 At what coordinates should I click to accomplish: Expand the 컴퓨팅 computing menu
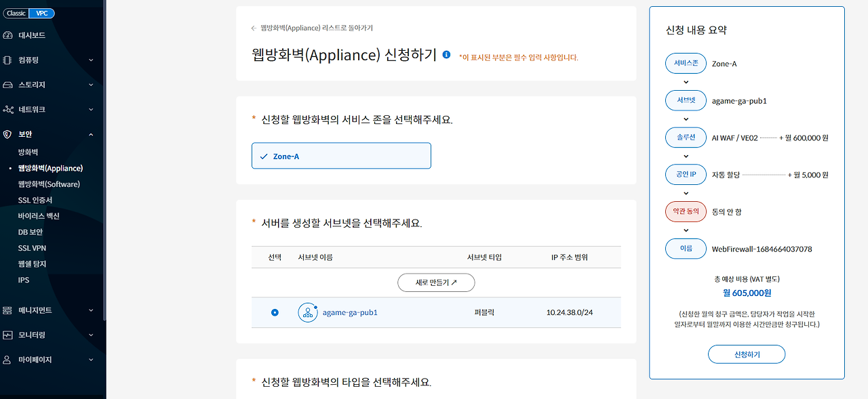pos(90,60)
